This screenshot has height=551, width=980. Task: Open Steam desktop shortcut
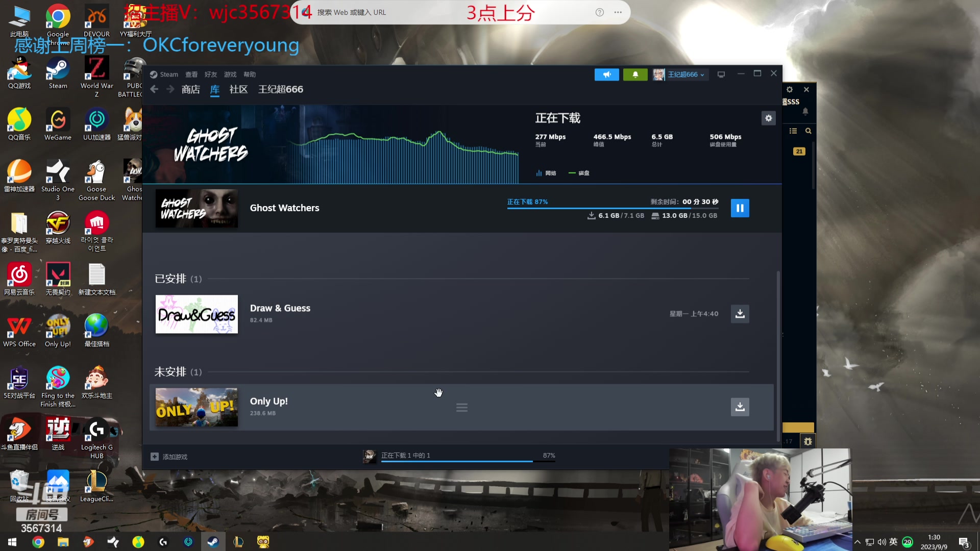click(58, 72)
